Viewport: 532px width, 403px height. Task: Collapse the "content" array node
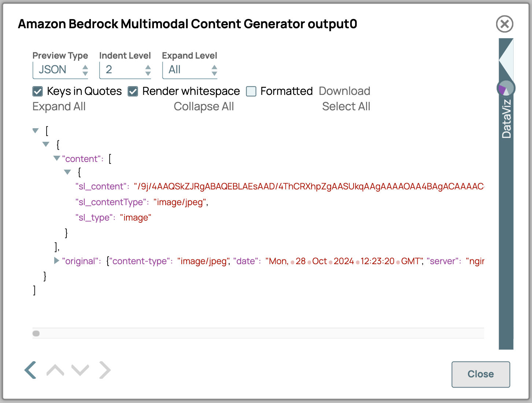point(57,158)
